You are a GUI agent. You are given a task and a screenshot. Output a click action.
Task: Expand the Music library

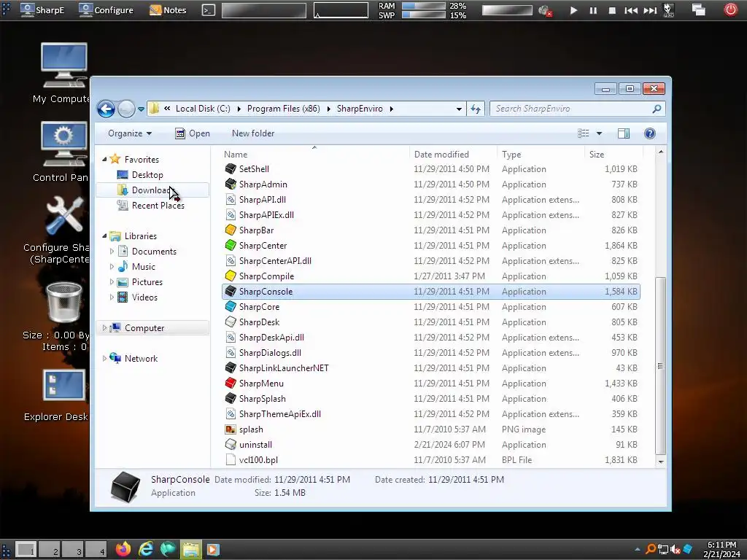tap(112, 266)
